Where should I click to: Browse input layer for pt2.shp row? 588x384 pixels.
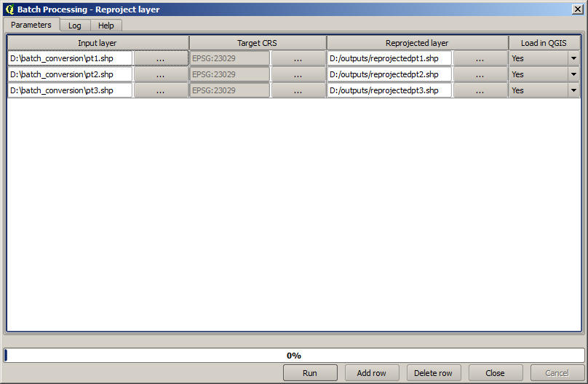click(x=160, y=74)
